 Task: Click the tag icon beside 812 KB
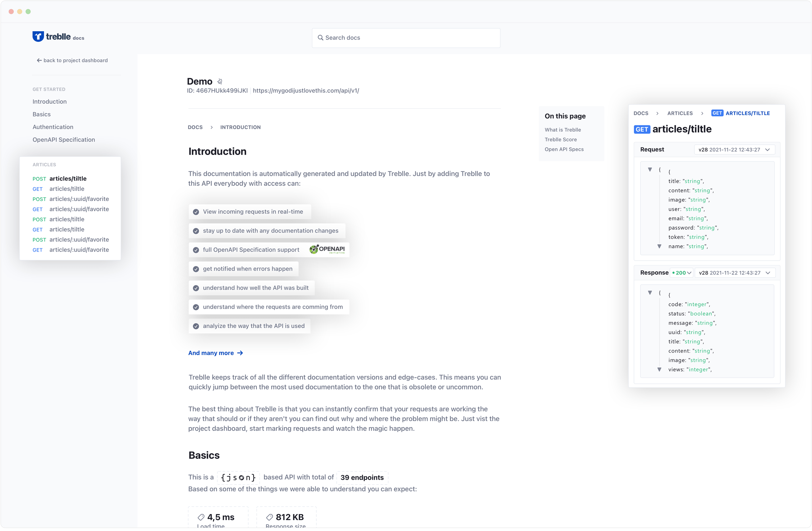pyautogui.click(x=270, y=517)
